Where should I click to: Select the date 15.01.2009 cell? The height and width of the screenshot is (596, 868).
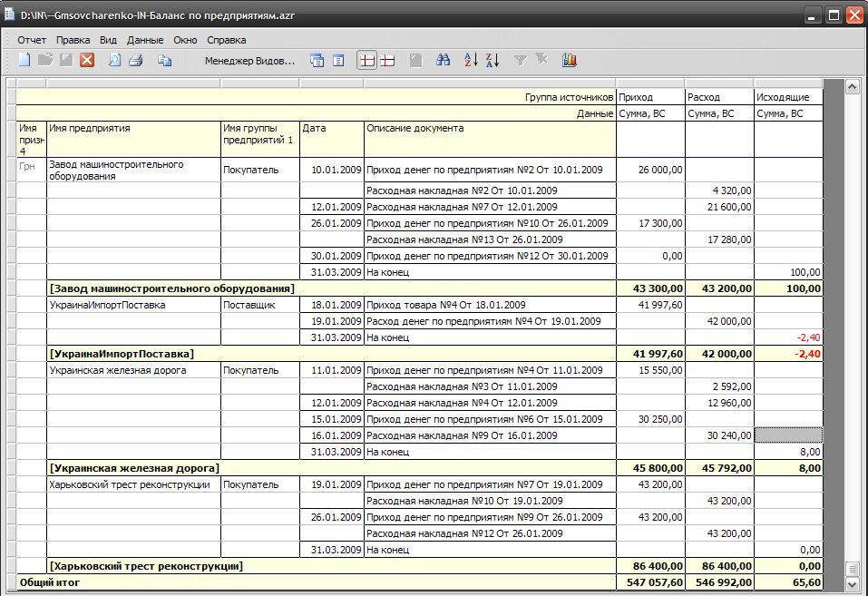[x=332, y=419]
